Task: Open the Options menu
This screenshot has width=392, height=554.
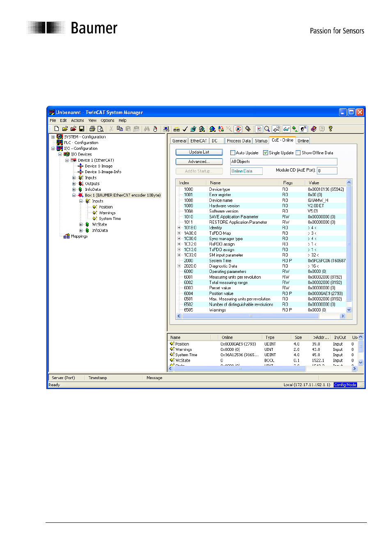Action: pos(108,121)
